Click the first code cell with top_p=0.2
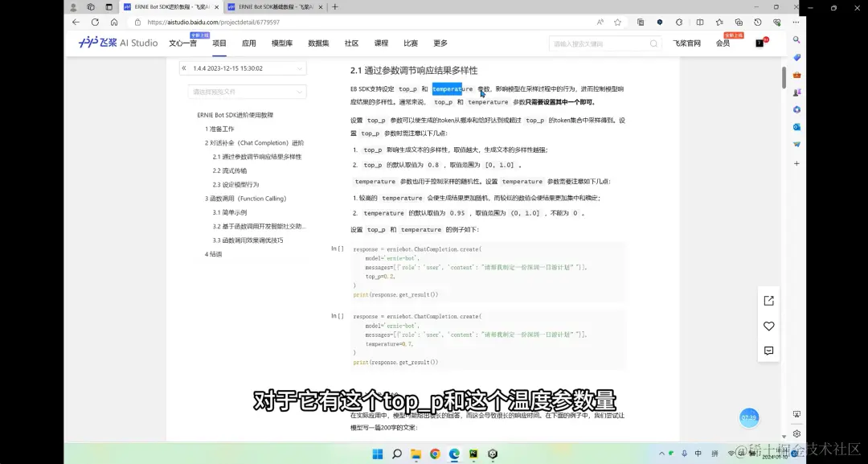 pos(489,272)
